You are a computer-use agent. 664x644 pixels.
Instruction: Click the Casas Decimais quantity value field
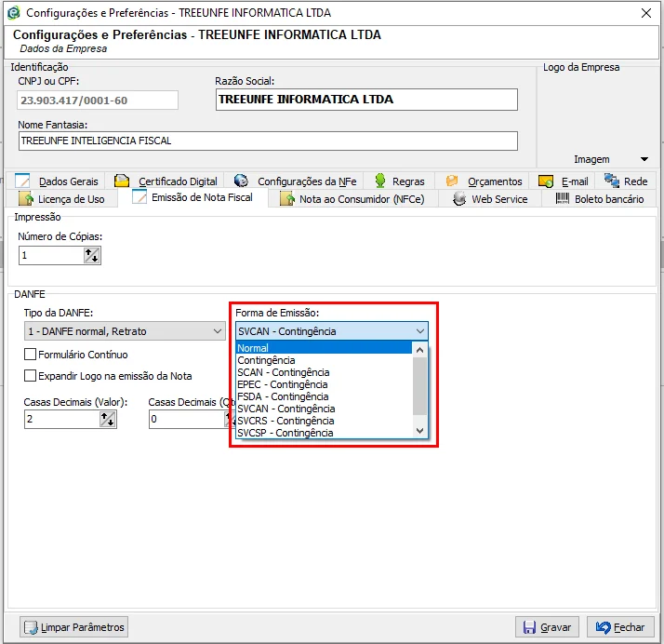(187, 419)
